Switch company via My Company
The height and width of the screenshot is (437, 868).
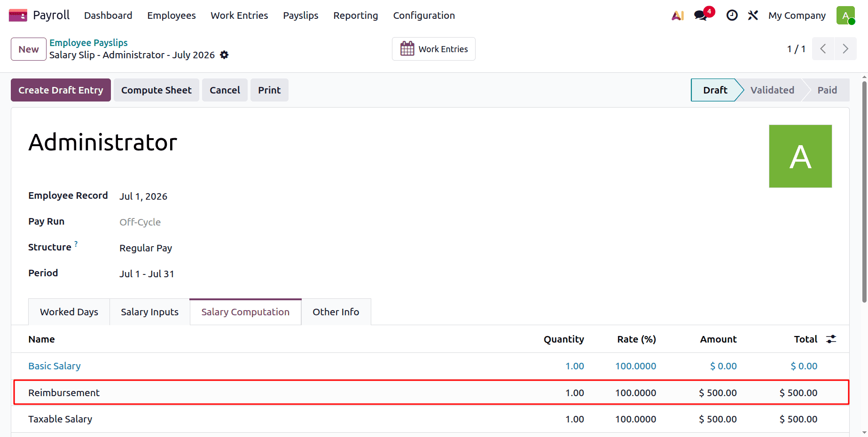pyautogui.click(x=797, y=16)
